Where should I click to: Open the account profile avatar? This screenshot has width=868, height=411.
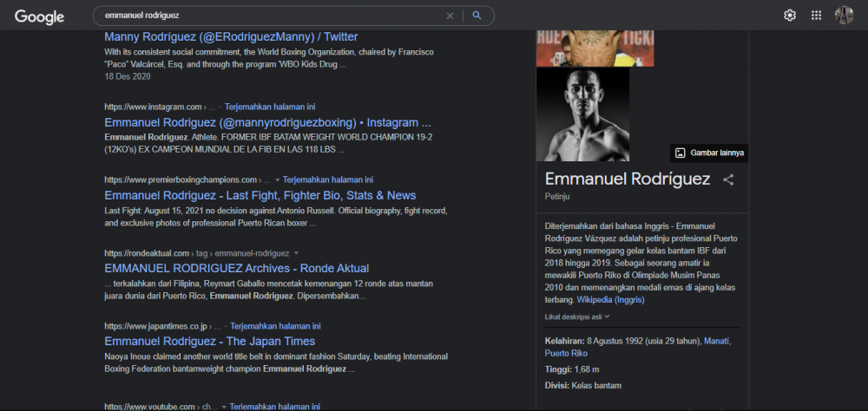(x=845, y=16)
